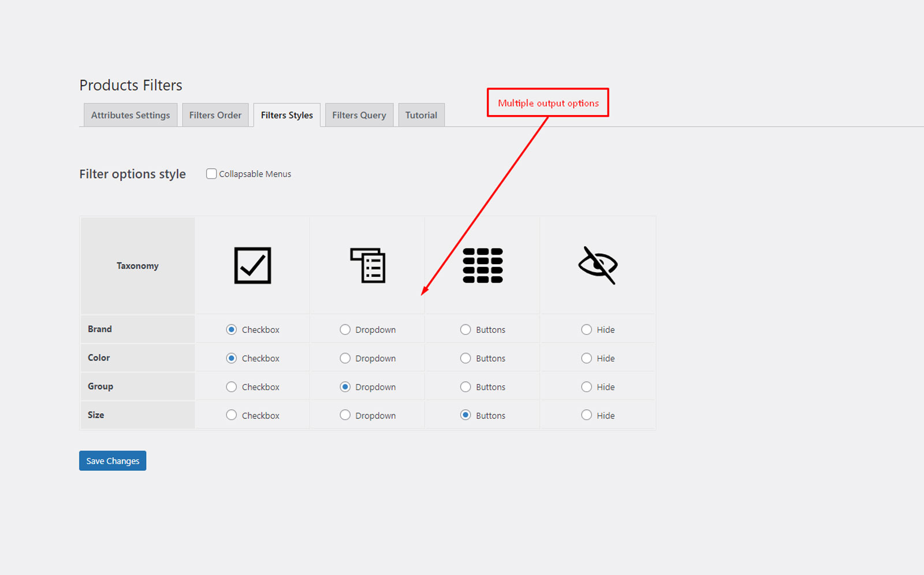Open the Tutorial tab
Image resolution: width=924 pixels, height=575 pixels.
(421, 115)
